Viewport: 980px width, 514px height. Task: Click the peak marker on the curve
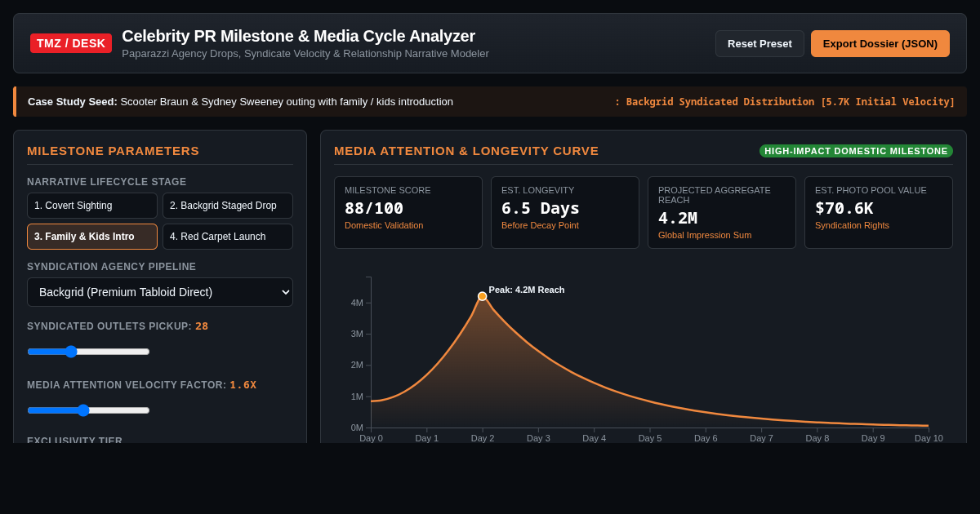click(483, 296)
